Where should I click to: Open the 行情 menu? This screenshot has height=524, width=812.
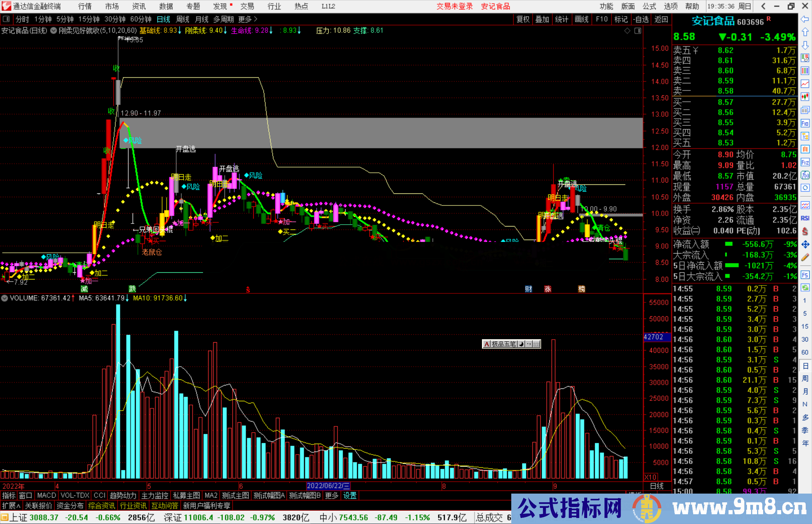[85, 6]
